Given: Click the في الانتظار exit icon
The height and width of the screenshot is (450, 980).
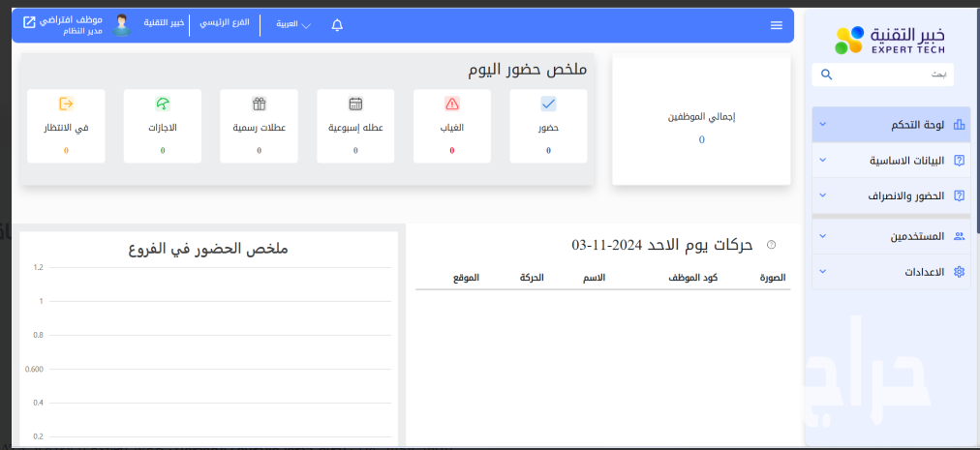Looking at the screenshot, I should click(x=66, y=105).
